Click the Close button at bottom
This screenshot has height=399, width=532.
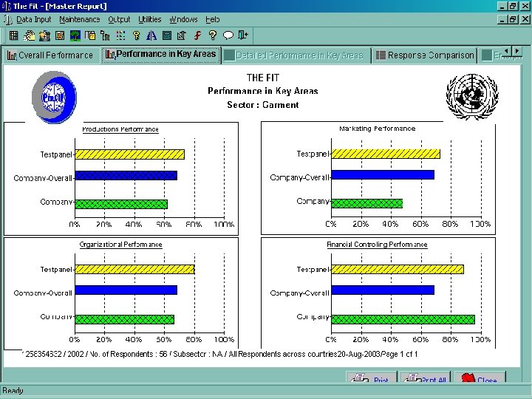[480, 378]
